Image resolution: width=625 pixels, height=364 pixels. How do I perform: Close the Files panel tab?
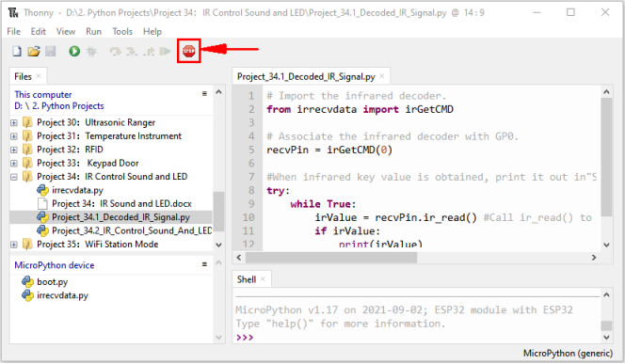click(x=39, y=76)
